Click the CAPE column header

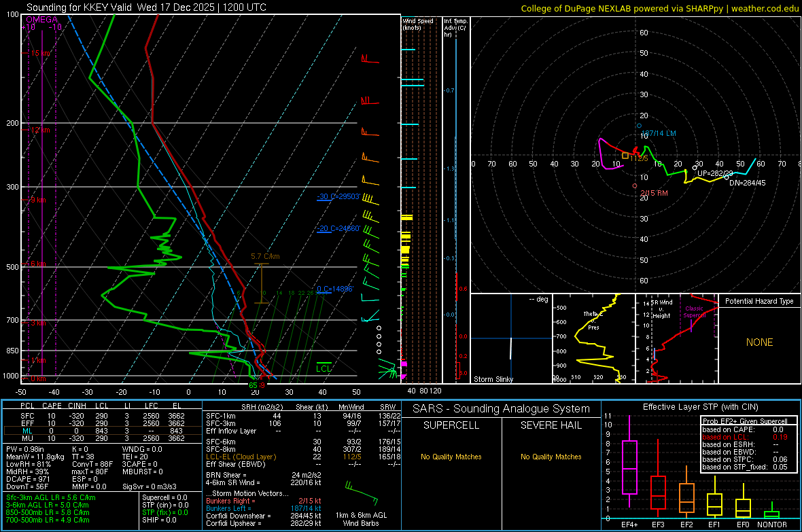tap(52, 406)
